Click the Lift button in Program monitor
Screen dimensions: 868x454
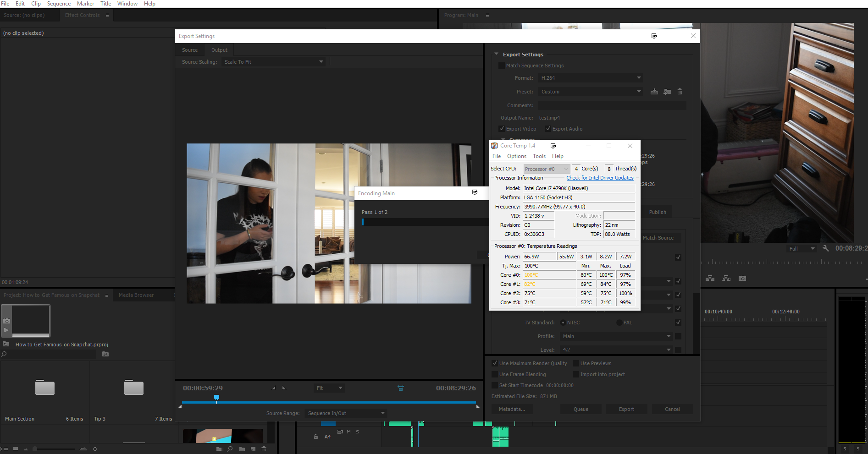coord(710,278)
